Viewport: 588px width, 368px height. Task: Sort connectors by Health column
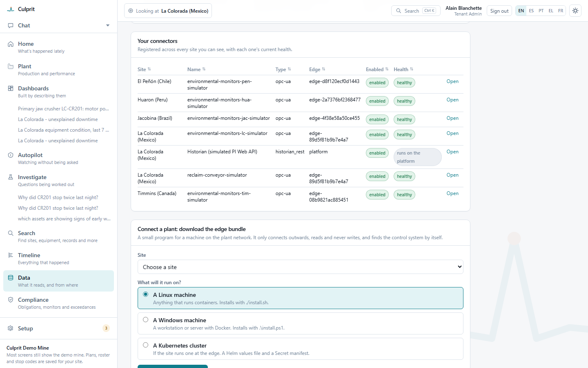[403, 70]
